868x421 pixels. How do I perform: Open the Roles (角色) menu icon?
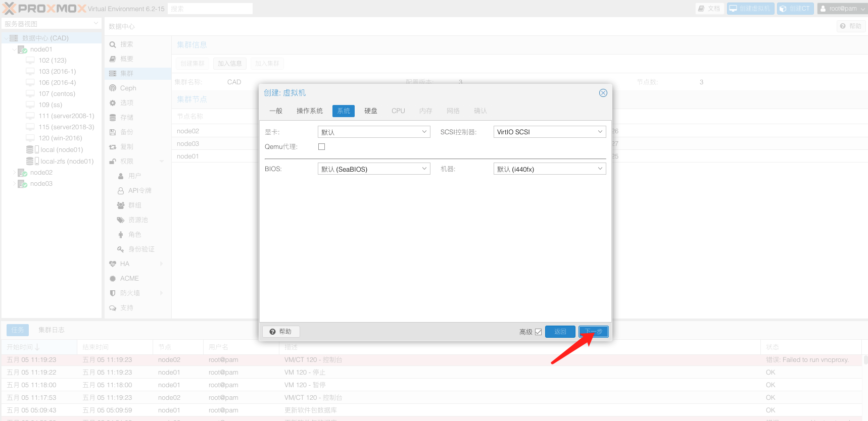pyautogui.click(x=121, y=235)
